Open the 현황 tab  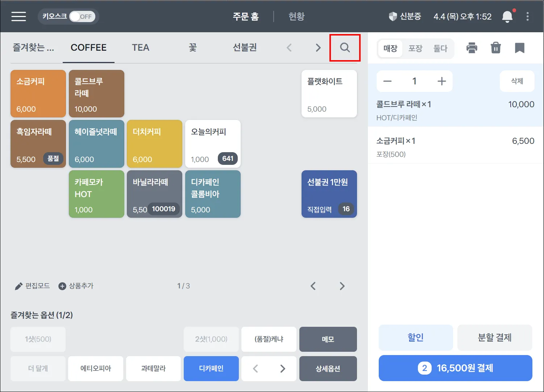(x=296, y=17)
